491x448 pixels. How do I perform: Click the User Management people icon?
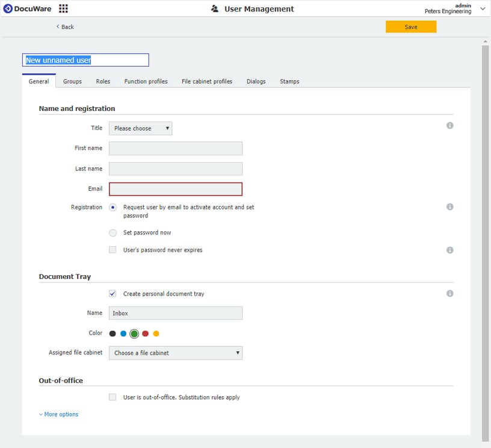tap(215, 9)
